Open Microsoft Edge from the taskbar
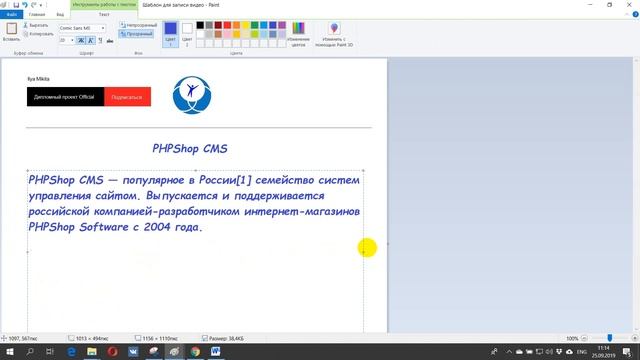The height and width of the screenshot is (360, 640). click(x=71, y=351)
